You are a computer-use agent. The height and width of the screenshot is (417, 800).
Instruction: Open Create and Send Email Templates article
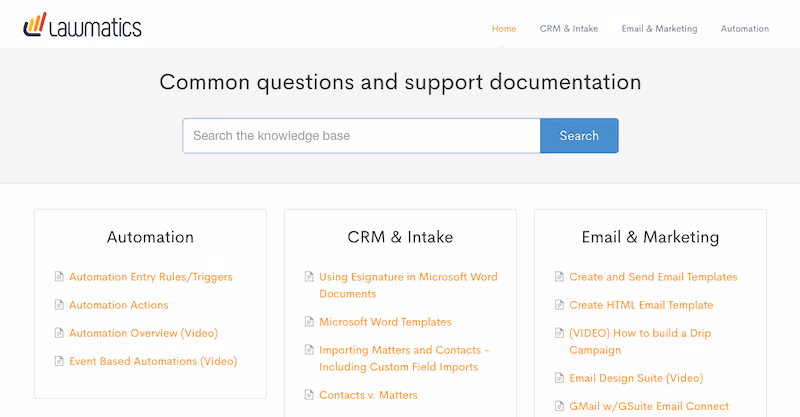(x=653, y=277)
